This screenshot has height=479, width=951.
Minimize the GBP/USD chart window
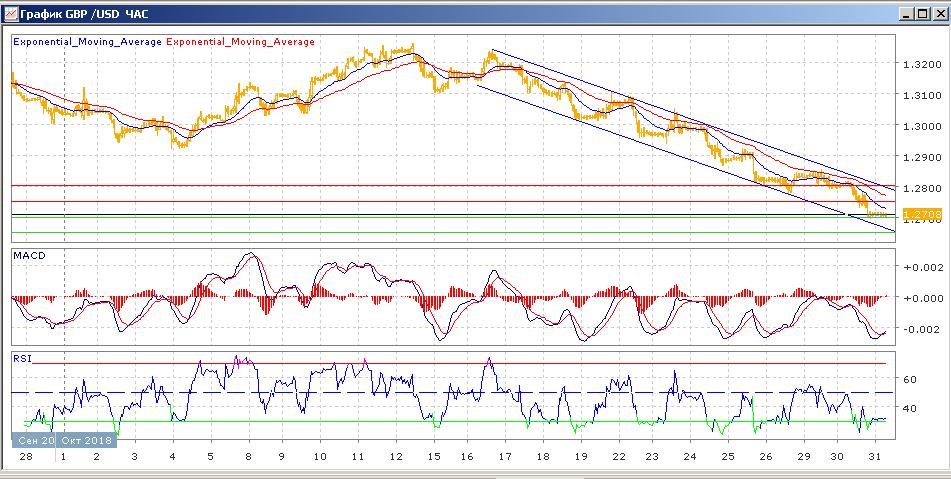(906, 13)
